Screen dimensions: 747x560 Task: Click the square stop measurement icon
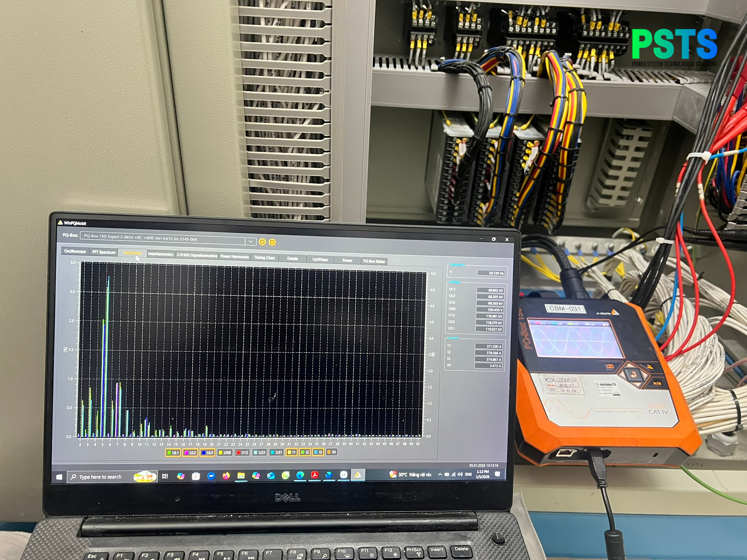tap(272, 242)
